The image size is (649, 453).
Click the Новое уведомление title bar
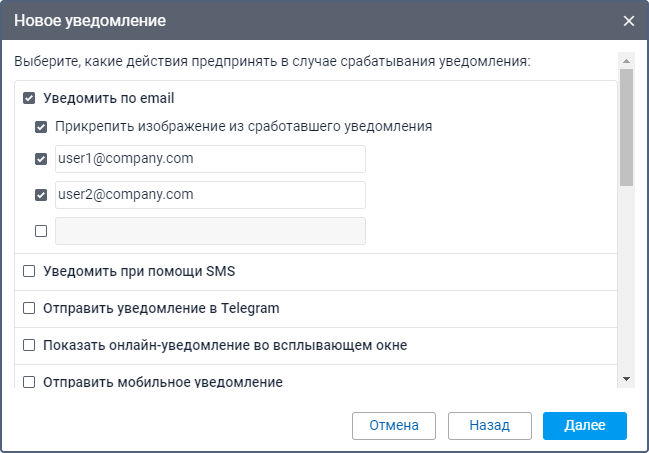pyautogui.click(x=300, y=20)
